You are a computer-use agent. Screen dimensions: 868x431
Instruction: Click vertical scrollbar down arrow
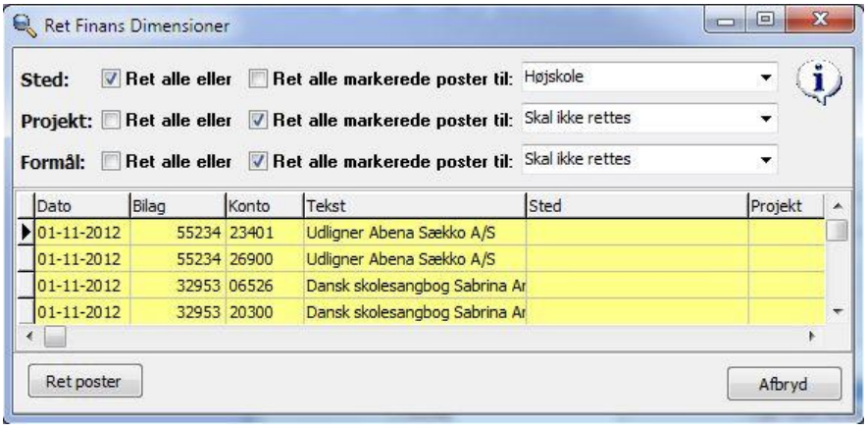click(x=837, y=312)
